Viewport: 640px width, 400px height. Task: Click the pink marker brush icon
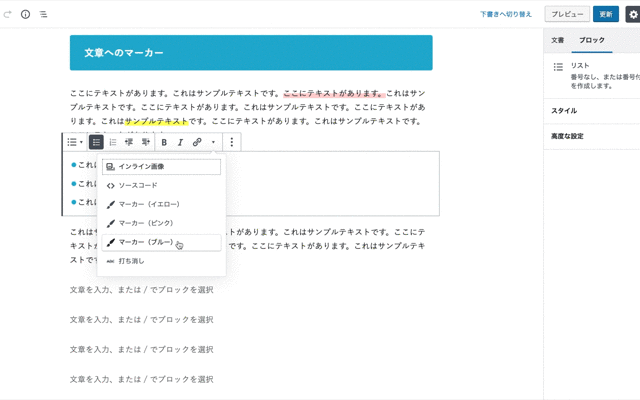click(110, 223)
